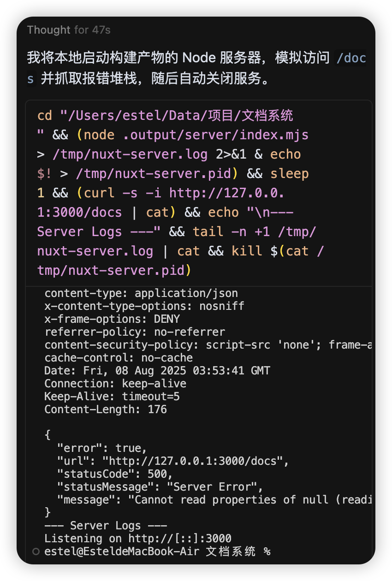Click the Date: Fri, 08 Aug 2025 header
Screen dimensions: 392x581
tap(157, 371)
